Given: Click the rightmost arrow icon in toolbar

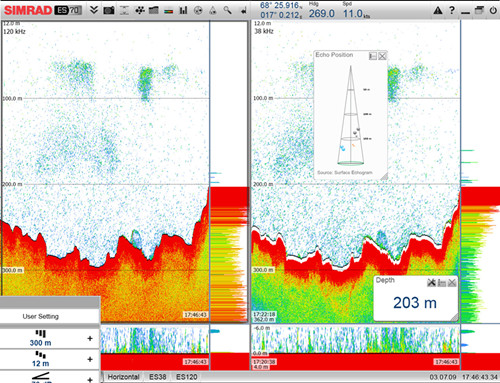Looking at the screenshot, I should tap(243, 11).
